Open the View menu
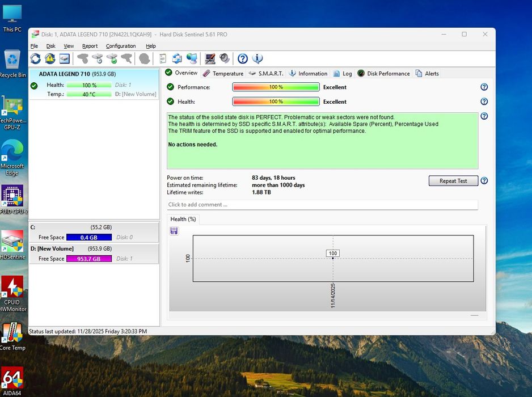 tap(69, 46)
